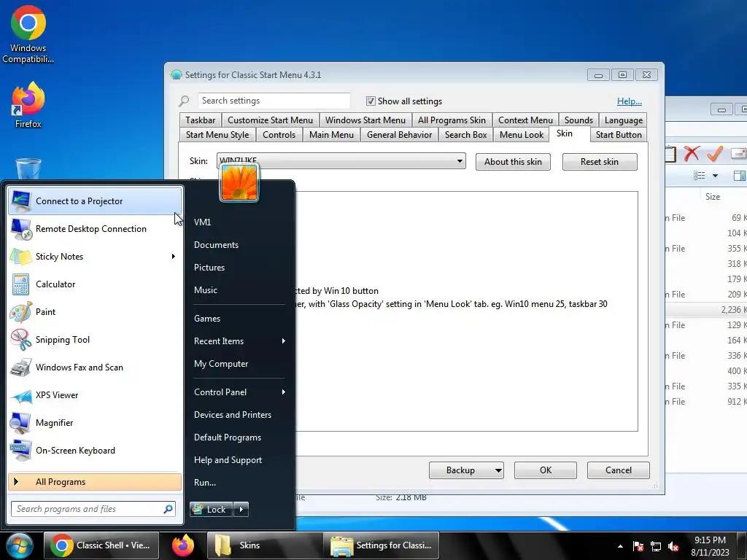The image size is (747, 560).
Task: Click the Search settings input field
Action: coord(274,101)
